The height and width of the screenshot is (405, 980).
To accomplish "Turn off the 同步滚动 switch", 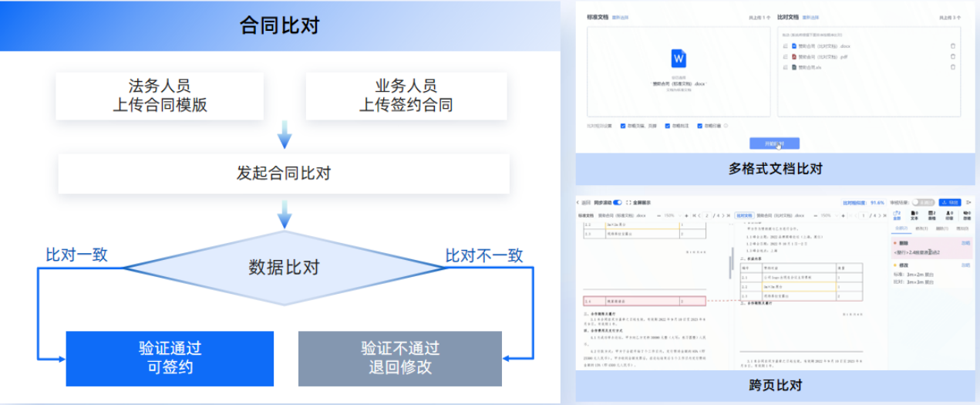I will click(x=618, y=203).
